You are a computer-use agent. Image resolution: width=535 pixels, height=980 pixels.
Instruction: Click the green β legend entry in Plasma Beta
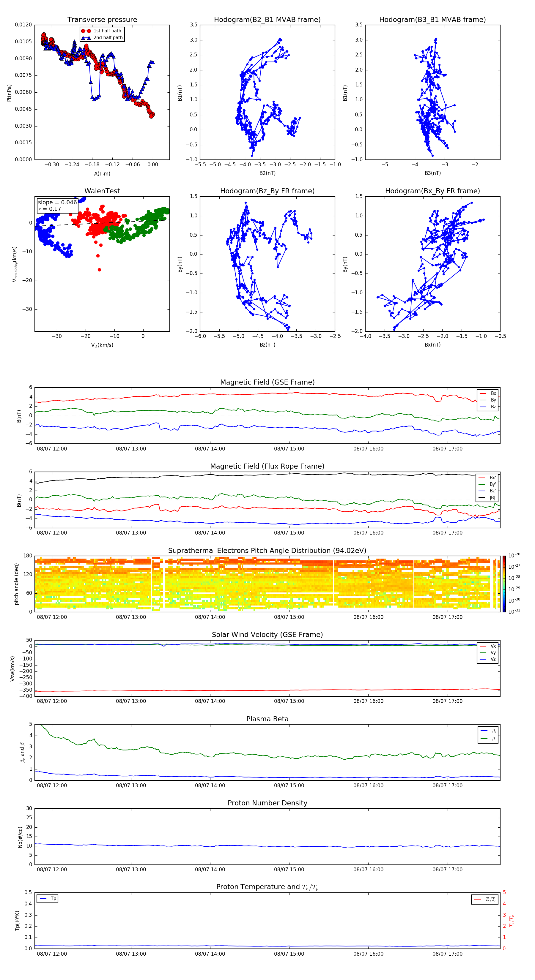pos(489,739)
